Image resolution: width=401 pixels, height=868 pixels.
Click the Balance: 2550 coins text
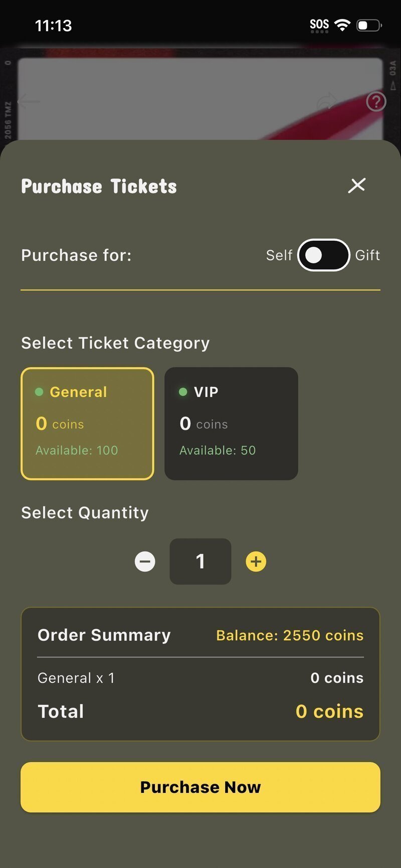pos(289,635)
